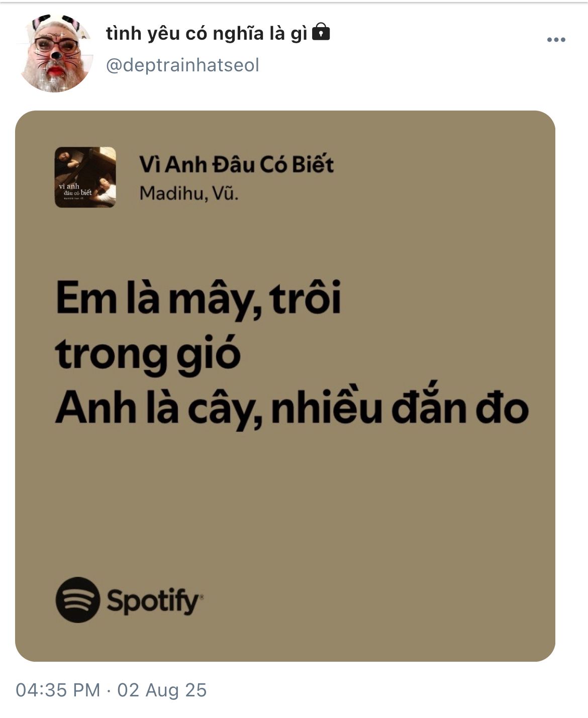588x718 pixels.
Task: Click the padlock protected-account icon
Action: (321, 33)
